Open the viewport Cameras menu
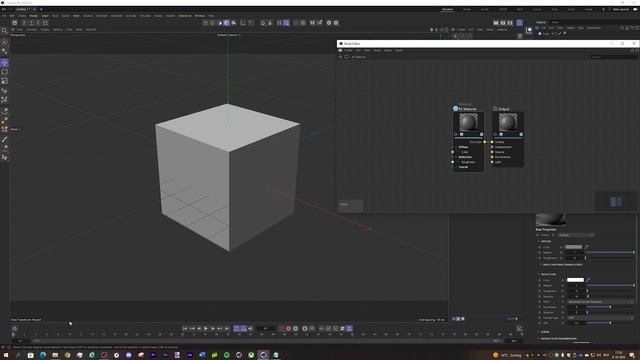640x360 pixels. pos(32,29)
